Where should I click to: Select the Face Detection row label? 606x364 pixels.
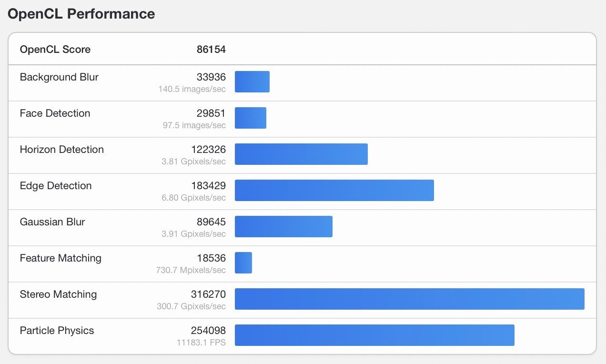point(55,113)
